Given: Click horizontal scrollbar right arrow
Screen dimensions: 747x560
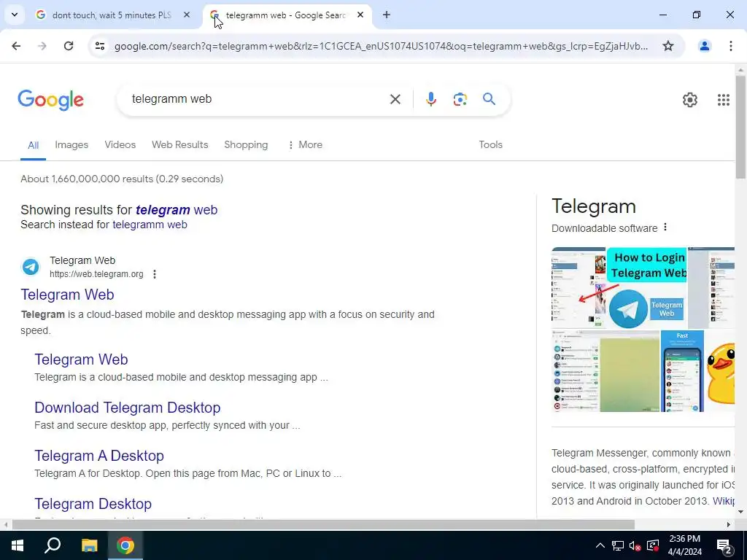Looking at the screenshot, I should tap(729, 524).
